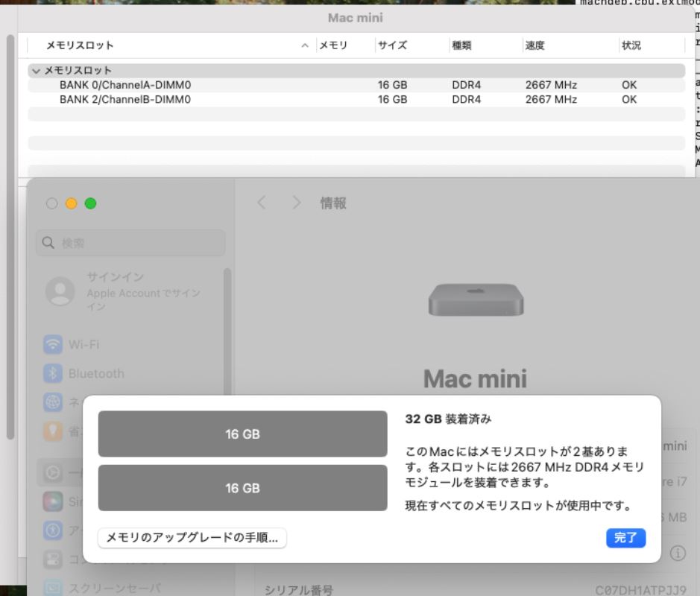
Task: Click the forward arrow in settings toolbar
Action: [297, 203]
